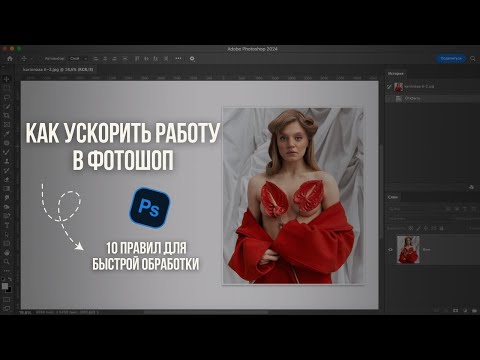480x360 pixels.
Task: Create a new layer group
Action: [x=475, y=311]
